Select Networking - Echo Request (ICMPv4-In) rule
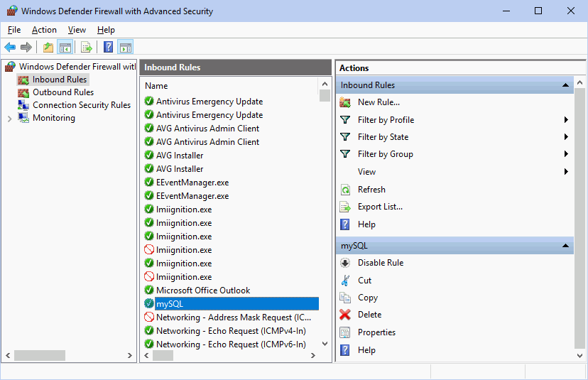The width and height of the screenshot is (588, 380). [231, 330]
